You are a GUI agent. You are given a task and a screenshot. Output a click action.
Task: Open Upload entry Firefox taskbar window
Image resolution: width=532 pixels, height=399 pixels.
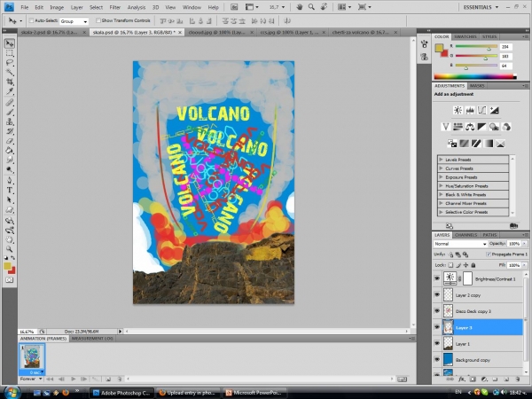[188, 393]
